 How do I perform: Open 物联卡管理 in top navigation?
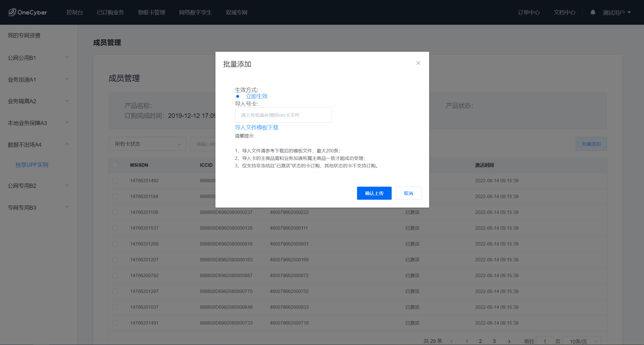click(x=151, y=12)
